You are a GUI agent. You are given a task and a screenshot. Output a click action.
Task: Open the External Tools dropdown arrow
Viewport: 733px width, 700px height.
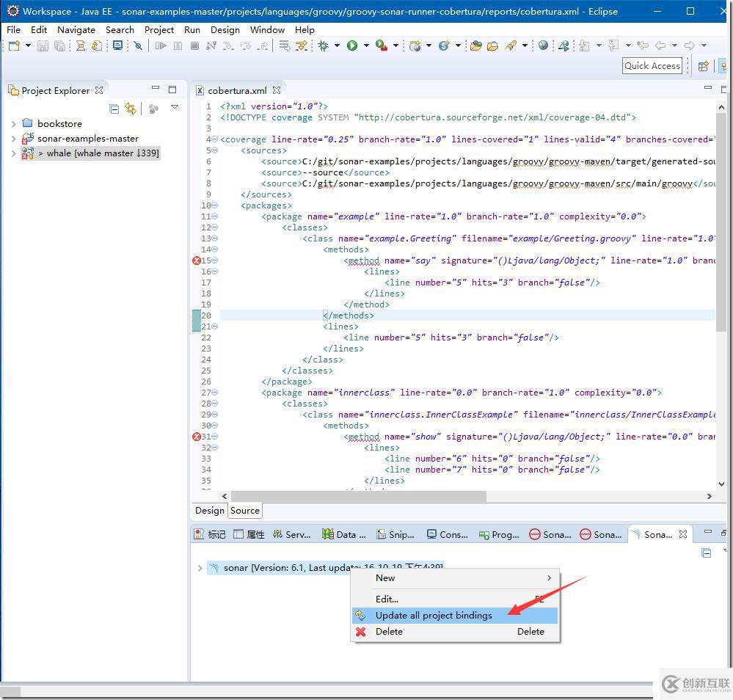pyautogui.click(x=395, y=45)
